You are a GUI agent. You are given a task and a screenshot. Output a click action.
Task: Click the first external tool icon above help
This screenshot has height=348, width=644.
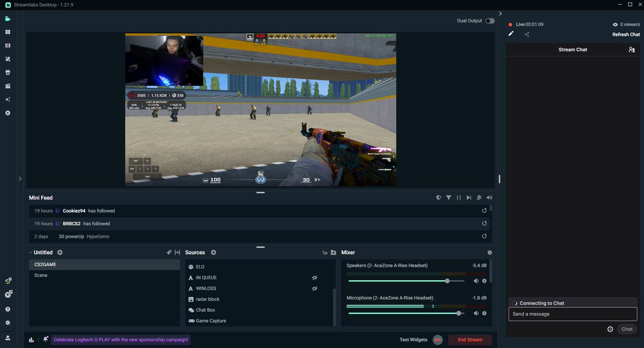click(x=8, y=280)
